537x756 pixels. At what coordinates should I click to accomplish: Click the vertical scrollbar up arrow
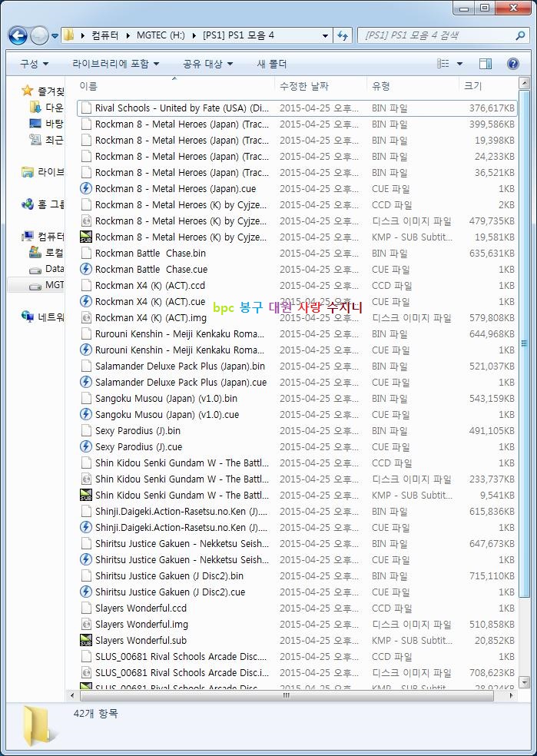523,84
